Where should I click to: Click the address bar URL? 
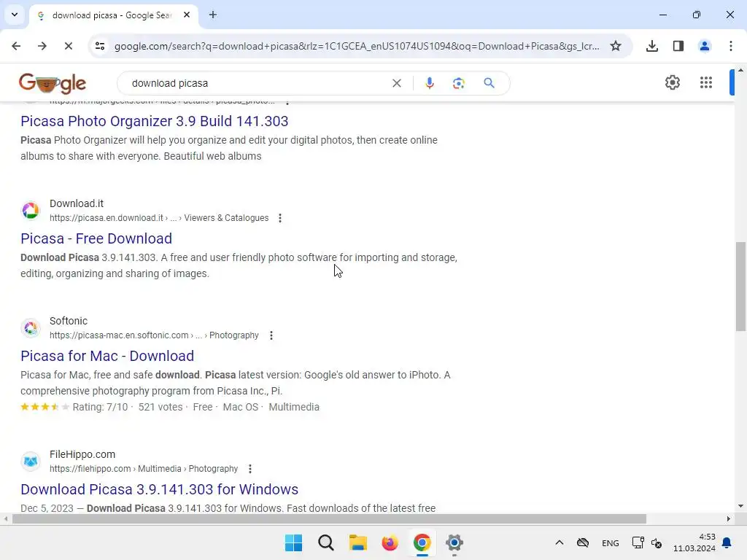click(356, 46)
